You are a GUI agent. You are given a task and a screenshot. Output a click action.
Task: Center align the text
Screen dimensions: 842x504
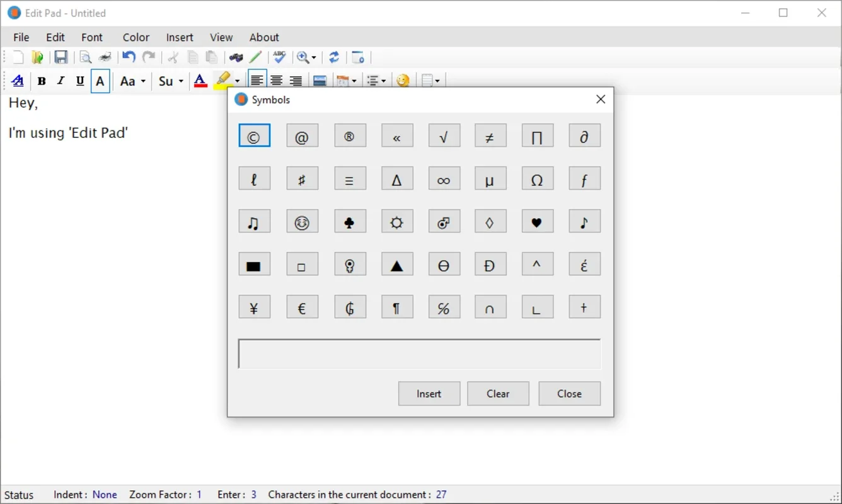point(276,81)
